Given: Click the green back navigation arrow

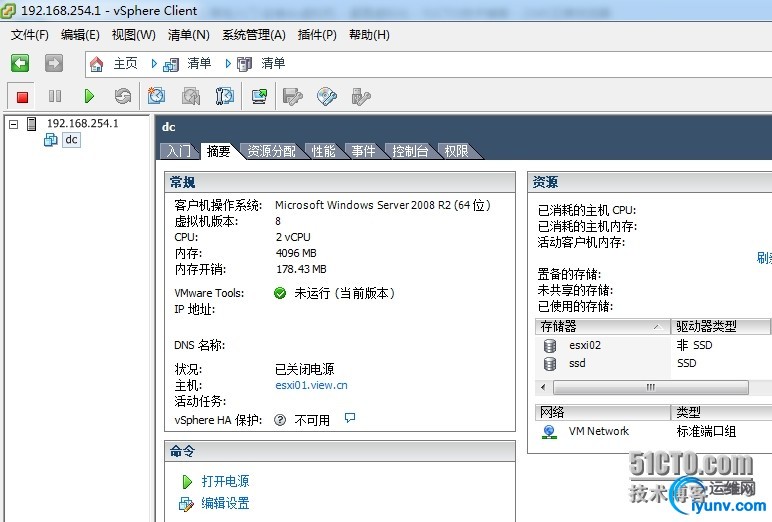Looking at the screenshot, I should tap(20, 64).
